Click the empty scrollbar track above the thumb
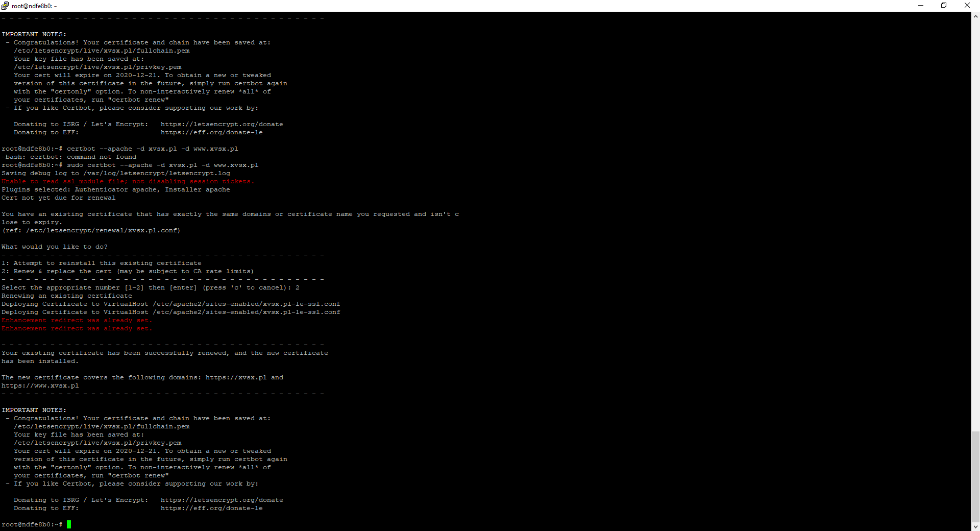The image size is (980, 531). (x=975, y=204)
